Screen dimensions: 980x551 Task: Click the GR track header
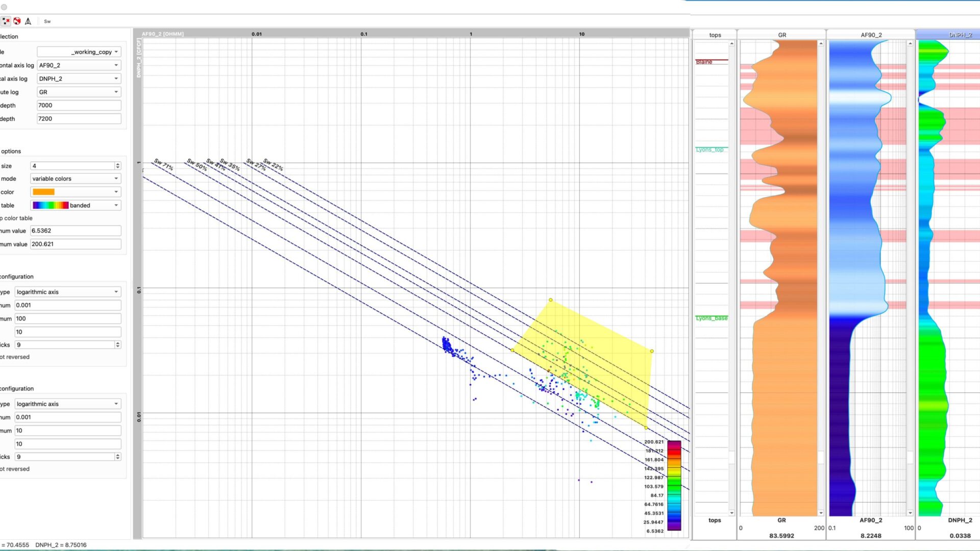tap(781, 35)
